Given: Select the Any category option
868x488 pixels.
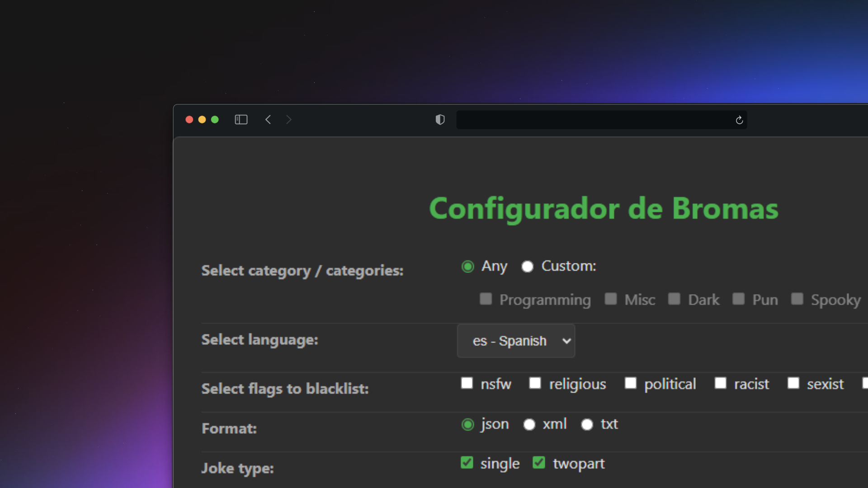Looking at the screenshot, I should [467, 267].
